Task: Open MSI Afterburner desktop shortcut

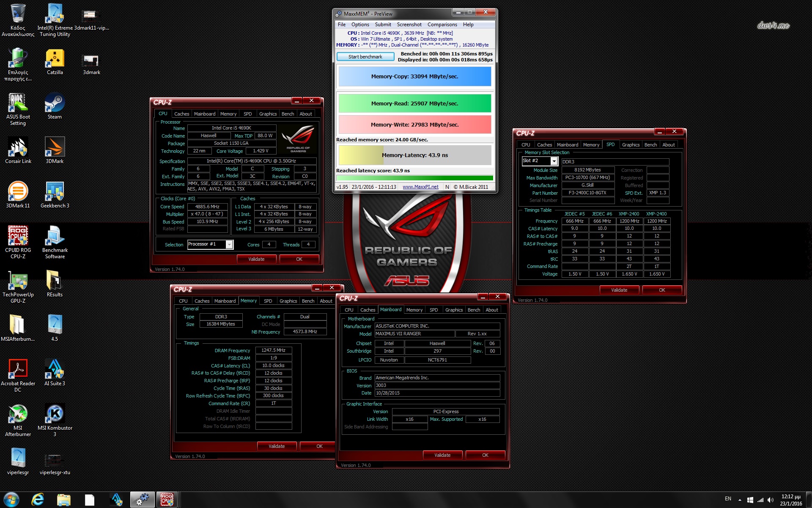Action: [x=18, y=420]
